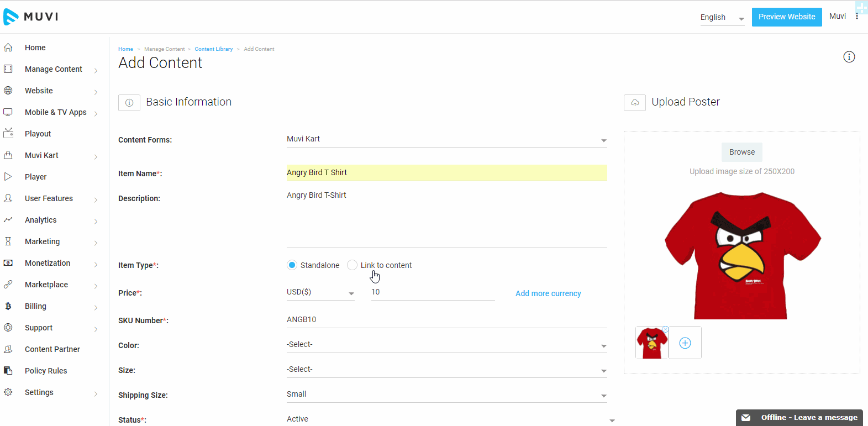
Task: Open the Color select dropdown
Action: (446, 345)
